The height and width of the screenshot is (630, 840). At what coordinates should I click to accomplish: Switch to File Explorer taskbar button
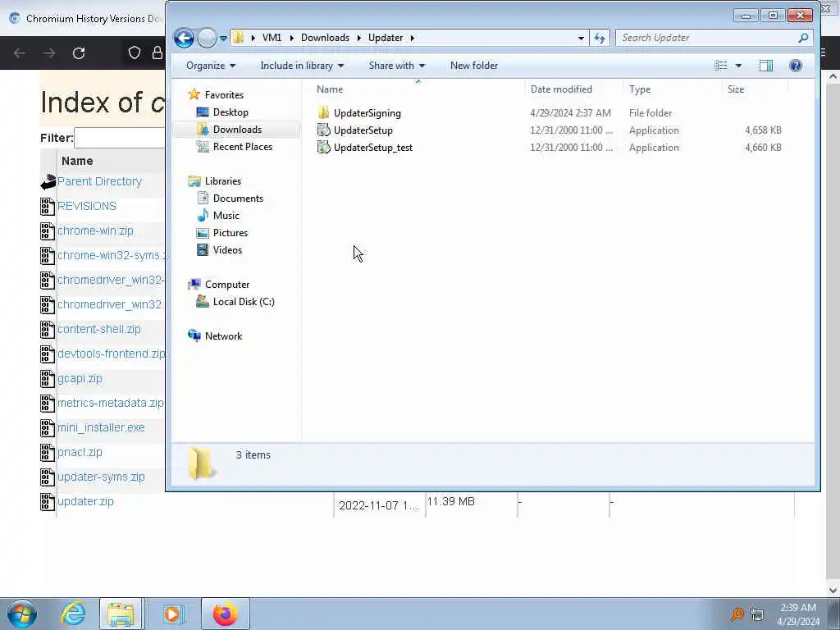[121, 614]
